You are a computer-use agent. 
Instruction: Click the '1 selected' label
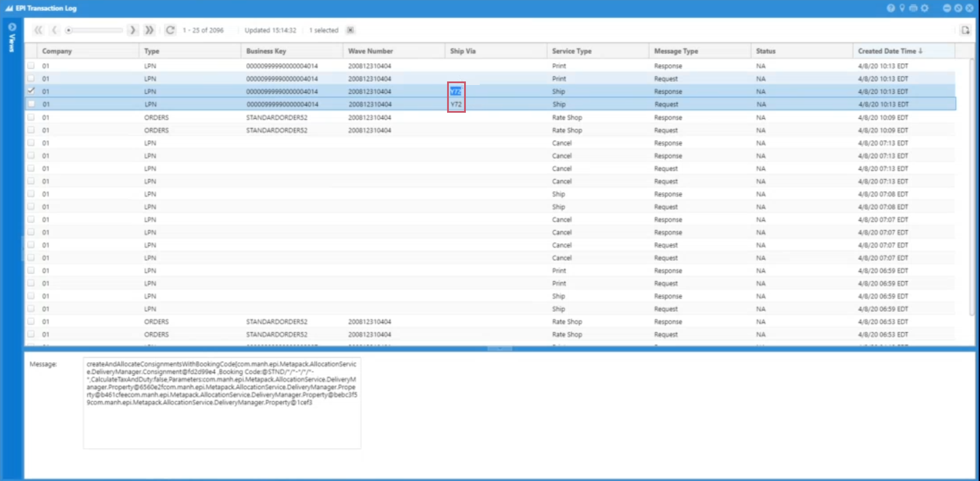click(x=324, y=30)
